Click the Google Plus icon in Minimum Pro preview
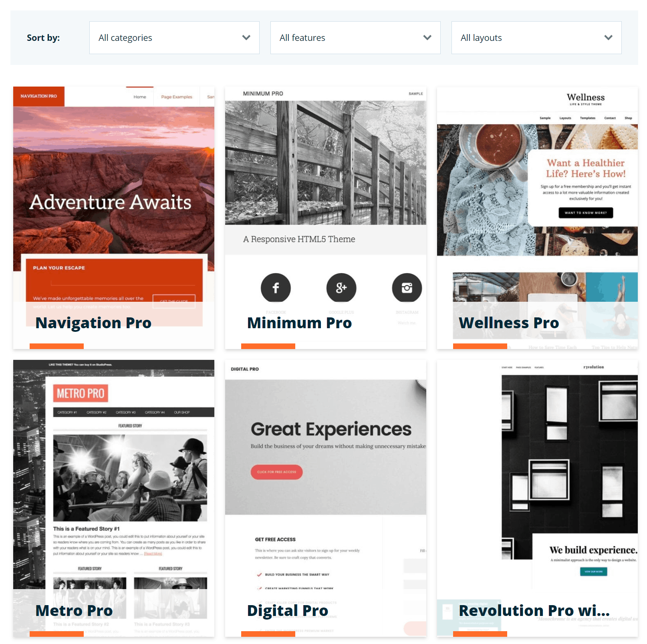Image resolution: width=647 pixels, height=644 pixels. (341, 288)
